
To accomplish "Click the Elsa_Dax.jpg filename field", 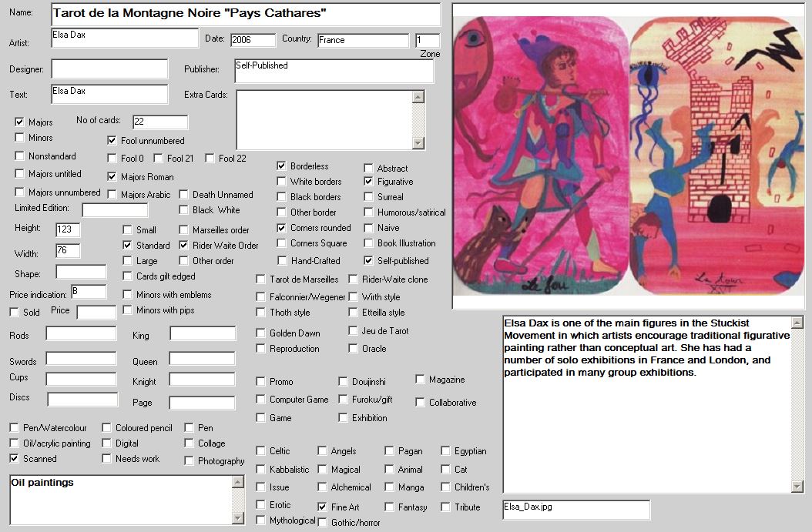I will (575, 509).
